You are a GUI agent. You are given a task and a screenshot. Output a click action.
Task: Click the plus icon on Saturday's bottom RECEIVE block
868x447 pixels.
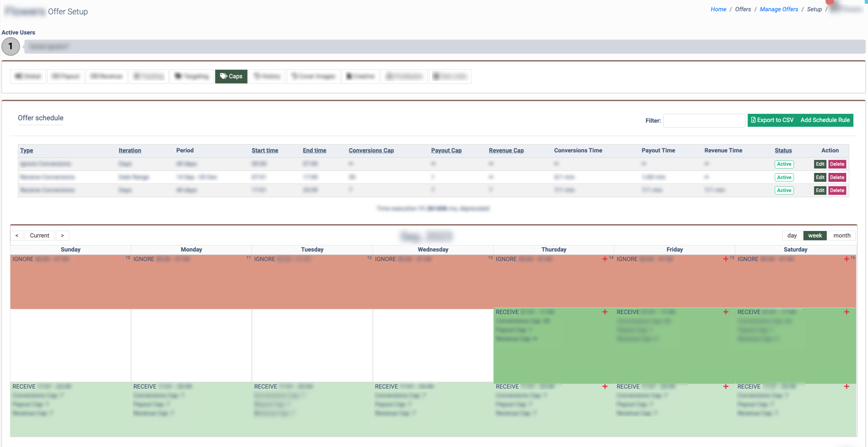846,387
